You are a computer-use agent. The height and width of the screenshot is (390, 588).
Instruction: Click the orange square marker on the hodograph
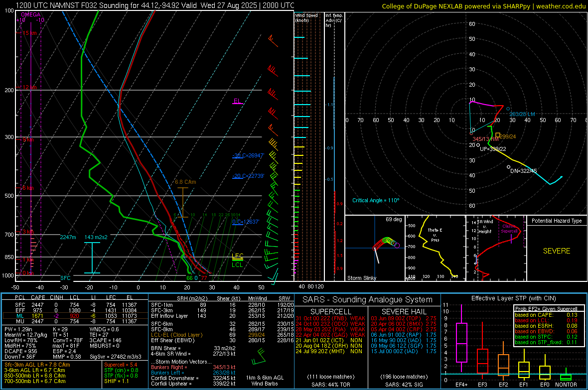497,134
